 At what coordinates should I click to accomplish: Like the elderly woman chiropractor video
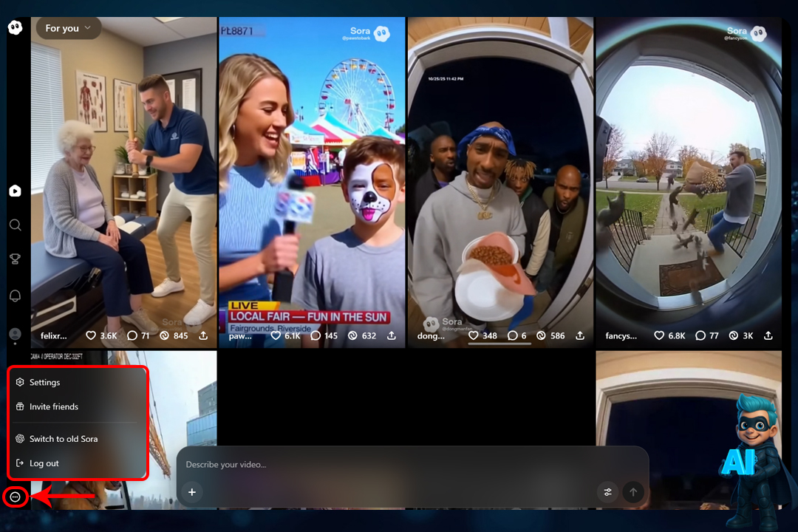(x=92, y=335)
